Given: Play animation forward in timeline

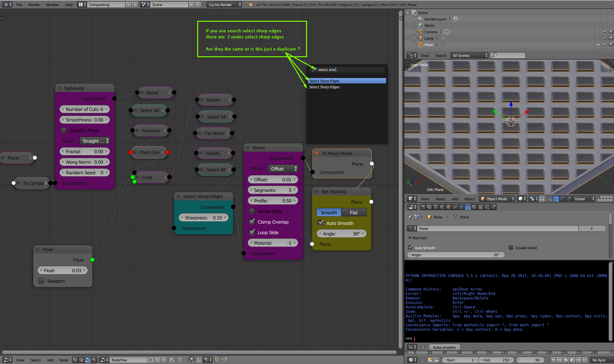Looking at the screenshot, I should 572,360.
